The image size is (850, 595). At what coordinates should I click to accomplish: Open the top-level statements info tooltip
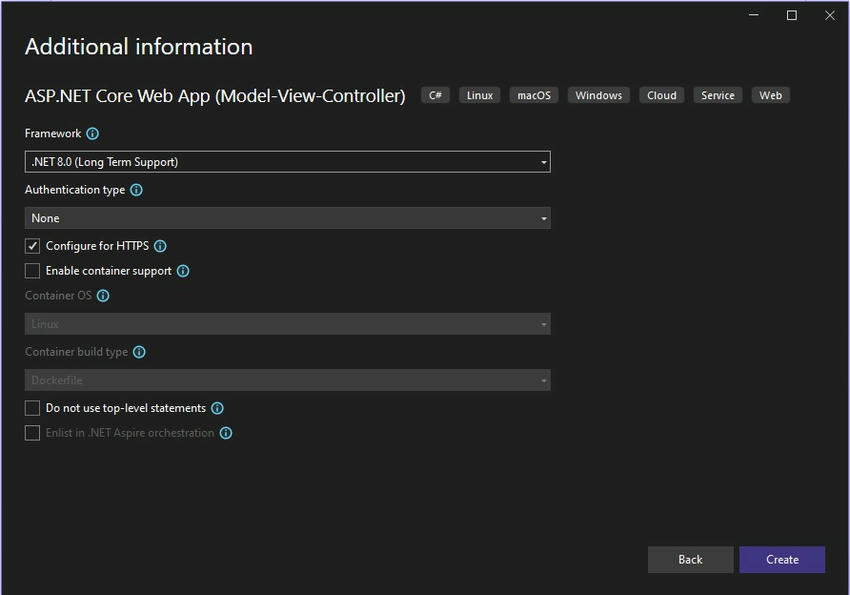pos(216,408)
